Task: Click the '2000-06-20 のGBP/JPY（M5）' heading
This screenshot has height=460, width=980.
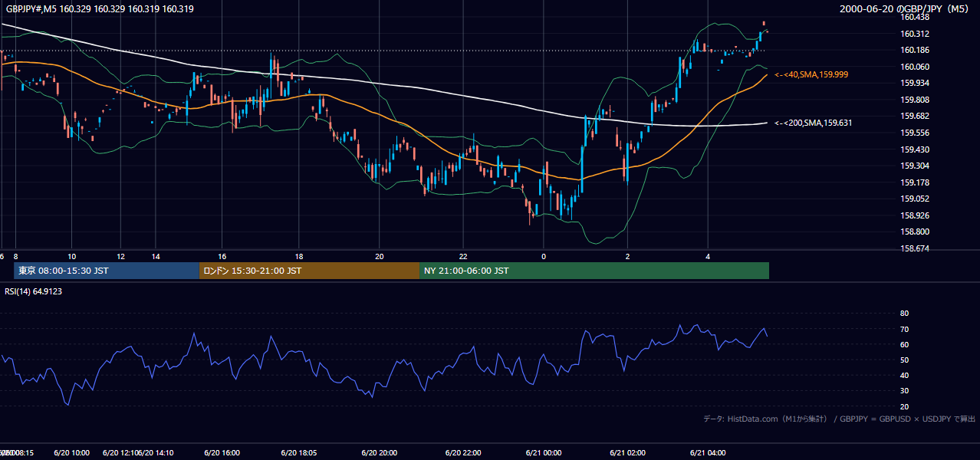Action: 906,9
